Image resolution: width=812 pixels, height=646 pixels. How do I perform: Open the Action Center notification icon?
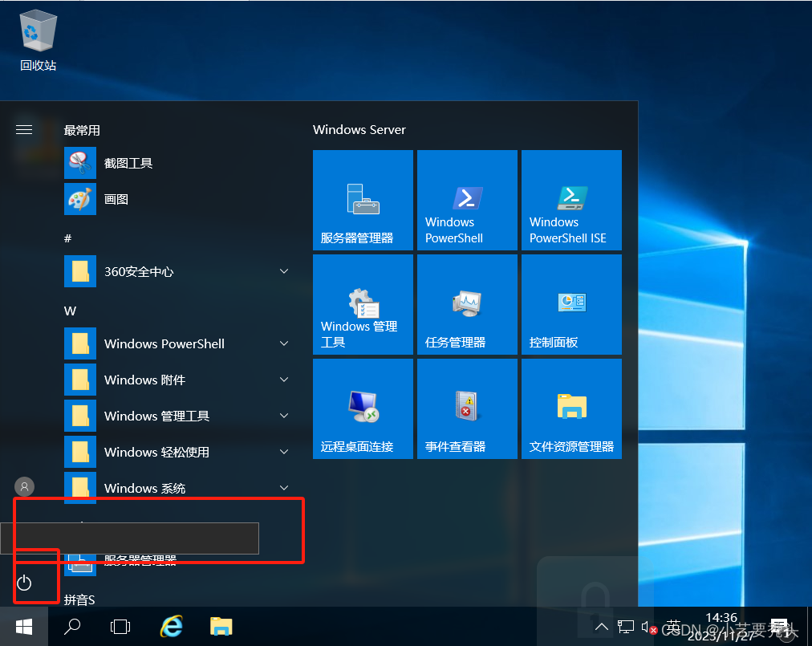(781, 627)
